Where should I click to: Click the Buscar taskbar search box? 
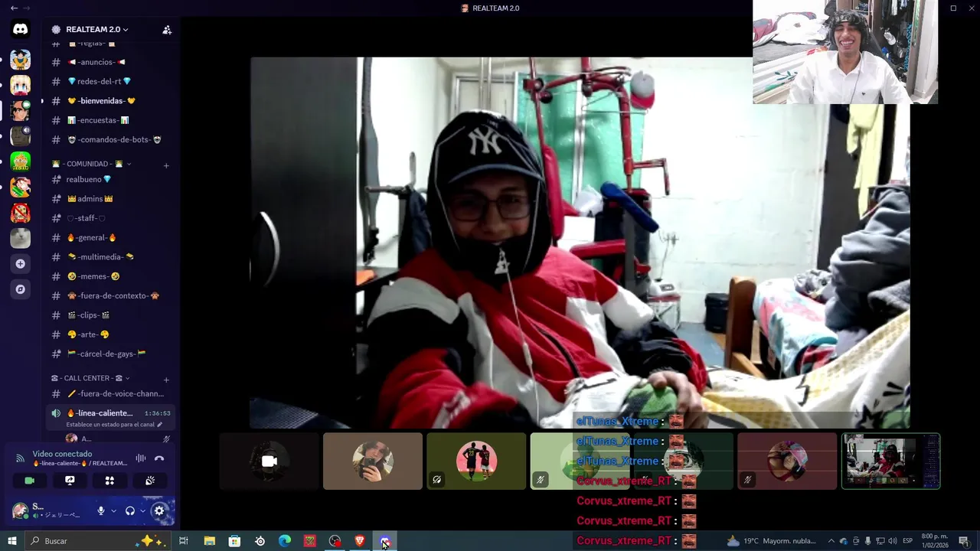point(99,541)
